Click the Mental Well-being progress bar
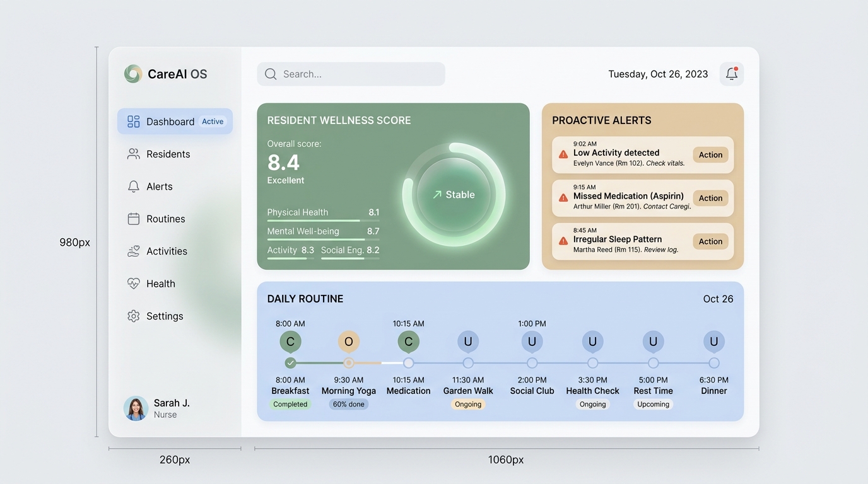The height and width of the screenshot is (484, 868). pyautogui.click(x=323, y=239)
